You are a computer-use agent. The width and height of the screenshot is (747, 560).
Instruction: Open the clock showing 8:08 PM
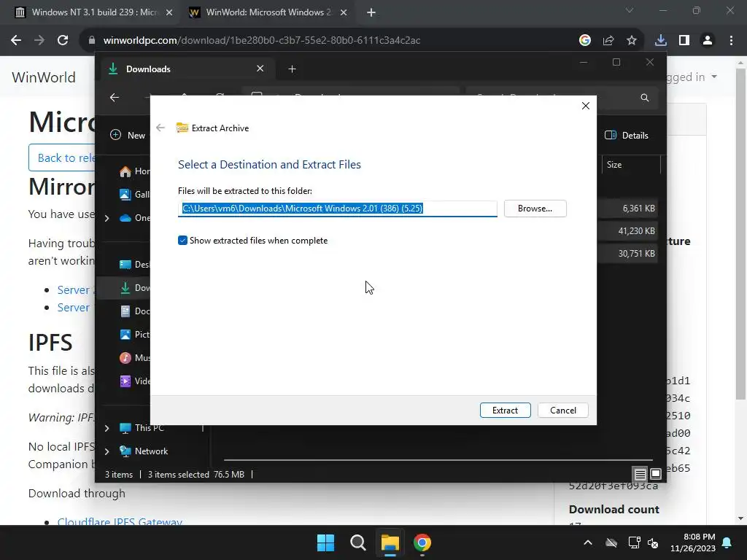(x=693, y=542)
